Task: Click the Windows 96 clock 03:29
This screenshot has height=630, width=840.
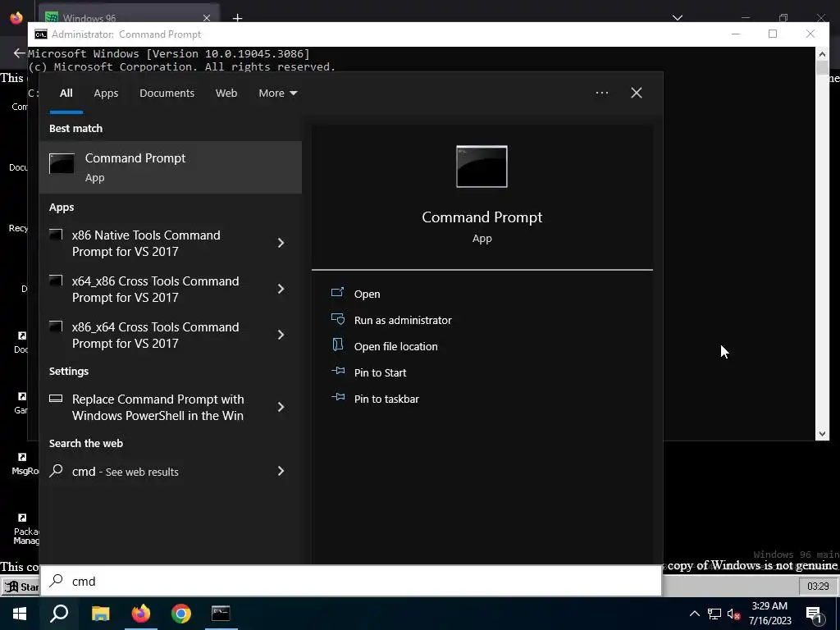Action: click(818, 586)
